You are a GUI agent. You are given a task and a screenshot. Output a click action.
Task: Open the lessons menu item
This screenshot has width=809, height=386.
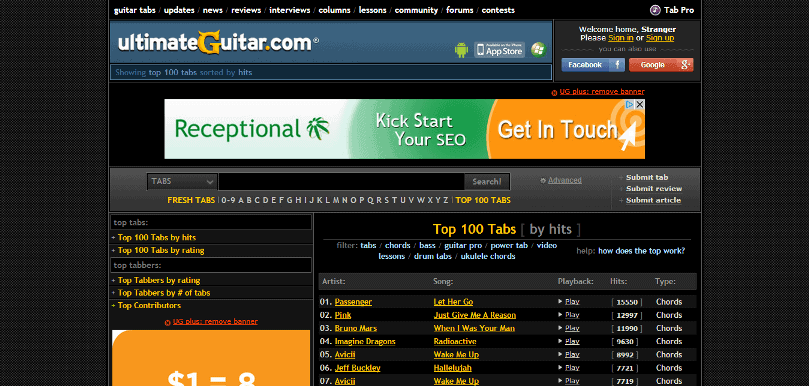tap(373, 10)
